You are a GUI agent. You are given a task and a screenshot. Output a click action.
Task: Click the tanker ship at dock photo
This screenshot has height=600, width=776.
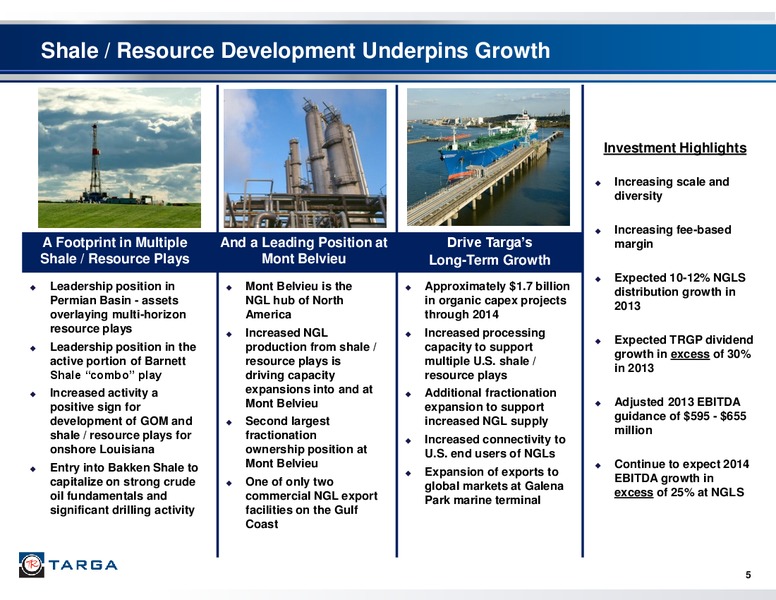click(488, 157)
